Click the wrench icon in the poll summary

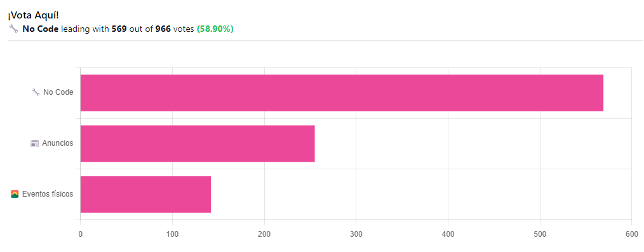tap(13, 29)
